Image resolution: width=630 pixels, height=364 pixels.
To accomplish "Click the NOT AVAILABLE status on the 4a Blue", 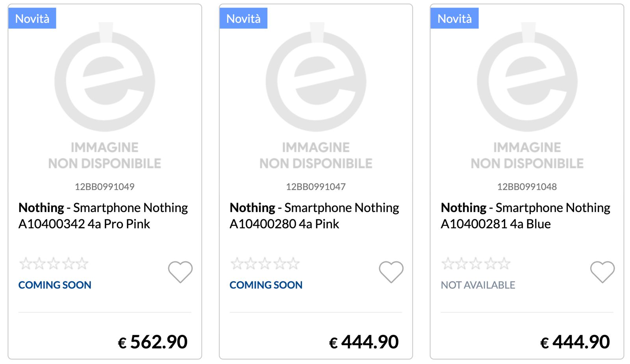I will (477, 285).
